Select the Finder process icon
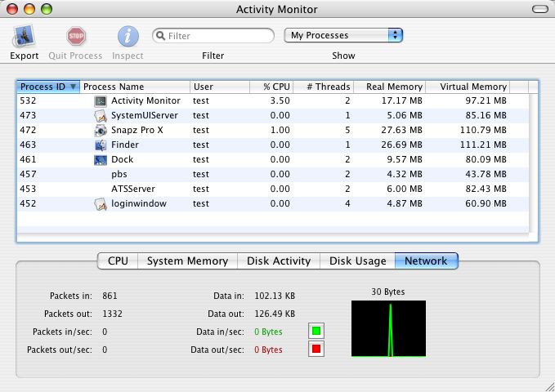 pos(101,145)
